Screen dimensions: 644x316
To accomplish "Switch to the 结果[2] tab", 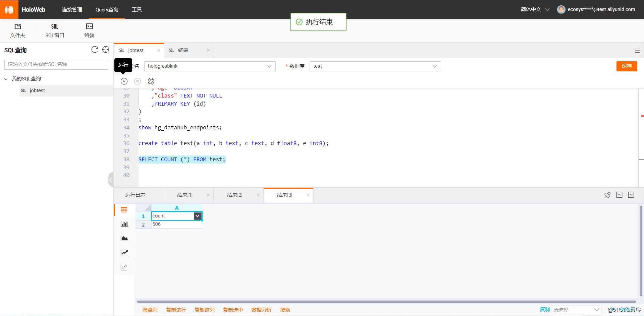I will 235,195.
